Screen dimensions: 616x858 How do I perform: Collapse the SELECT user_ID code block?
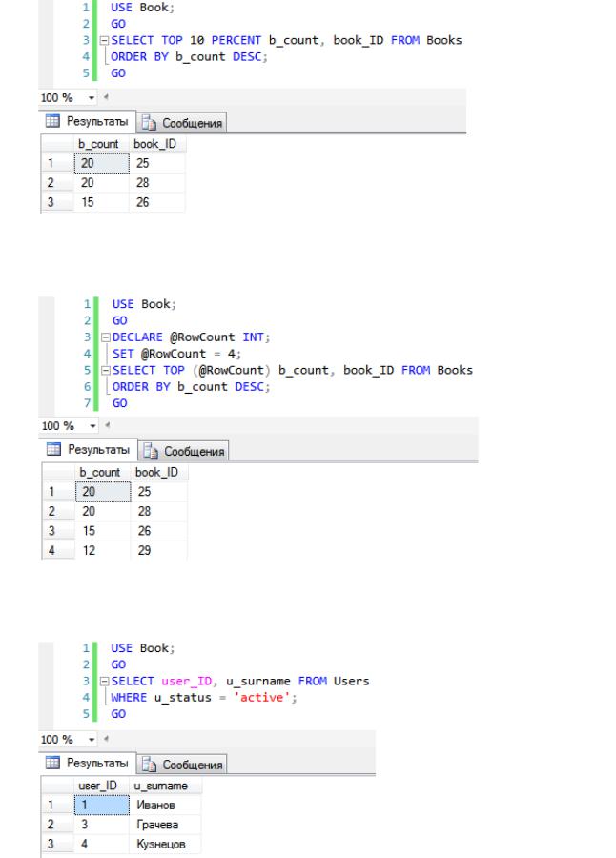(104, 682)
